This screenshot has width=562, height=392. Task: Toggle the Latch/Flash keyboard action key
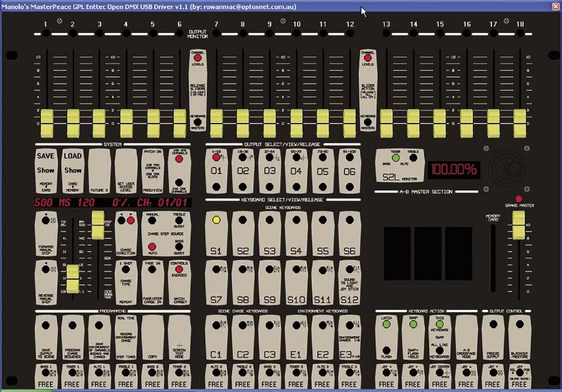tap(387, 338)
